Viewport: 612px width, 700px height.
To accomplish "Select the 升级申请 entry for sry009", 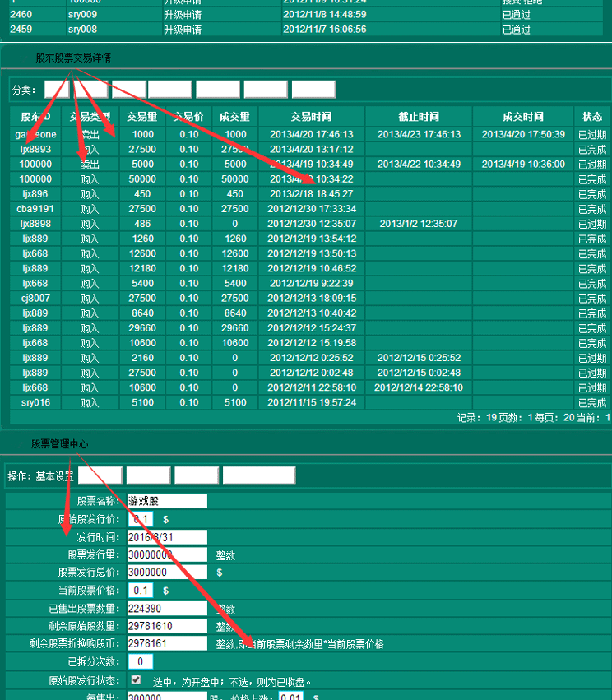I will (183, 15).
